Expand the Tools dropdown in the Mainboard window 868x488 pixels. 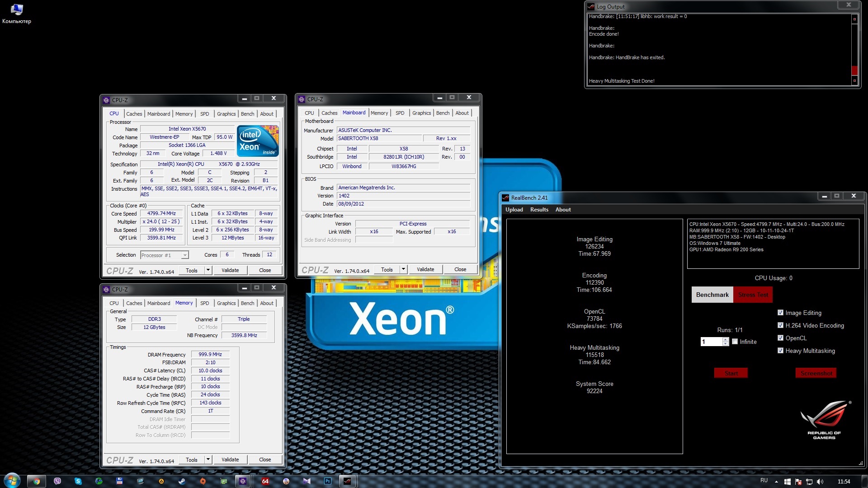pos(403,269)
